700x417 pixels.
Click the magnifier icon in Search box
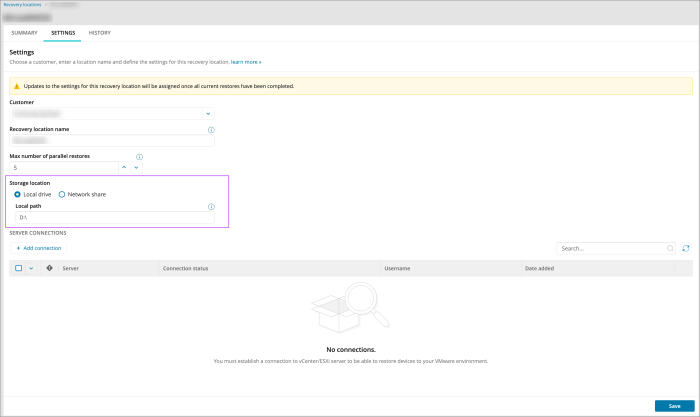click(x=670, y=248)
